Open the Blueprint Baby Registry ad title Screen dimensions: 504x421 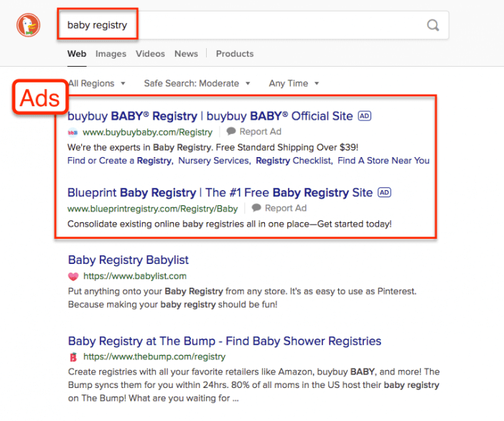point(220,192)
